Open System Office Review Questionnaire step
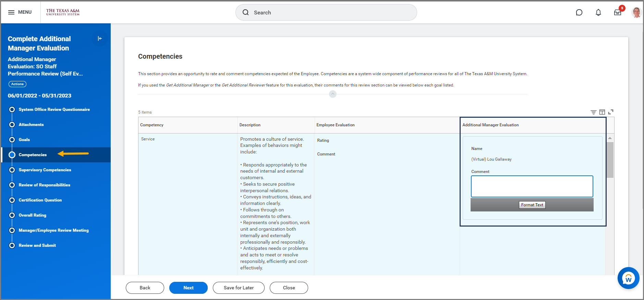644x300 pixels. point(54,109)
